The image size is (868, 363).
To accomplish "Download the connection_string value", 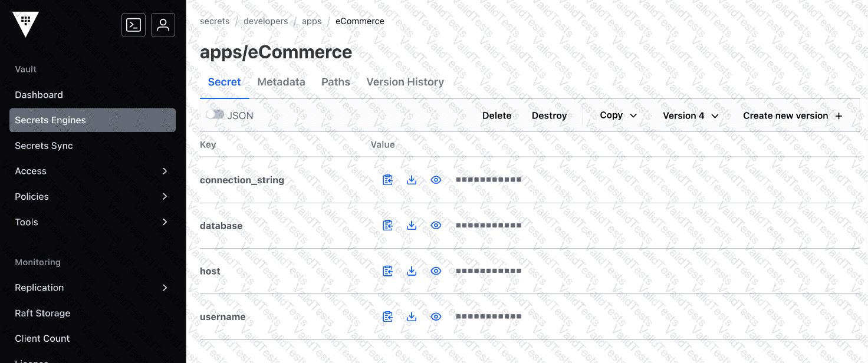I will coord(412,180).
